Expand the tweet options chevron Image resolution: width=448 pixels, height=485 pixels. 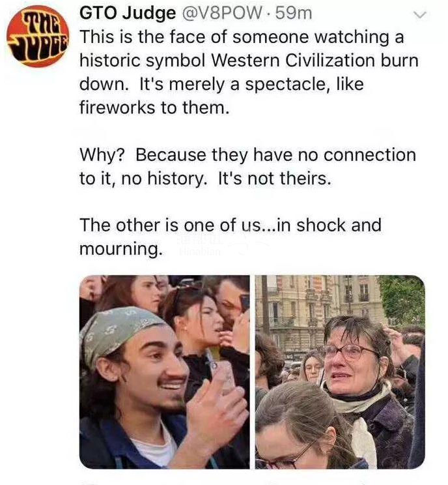[x=419, y=14]
